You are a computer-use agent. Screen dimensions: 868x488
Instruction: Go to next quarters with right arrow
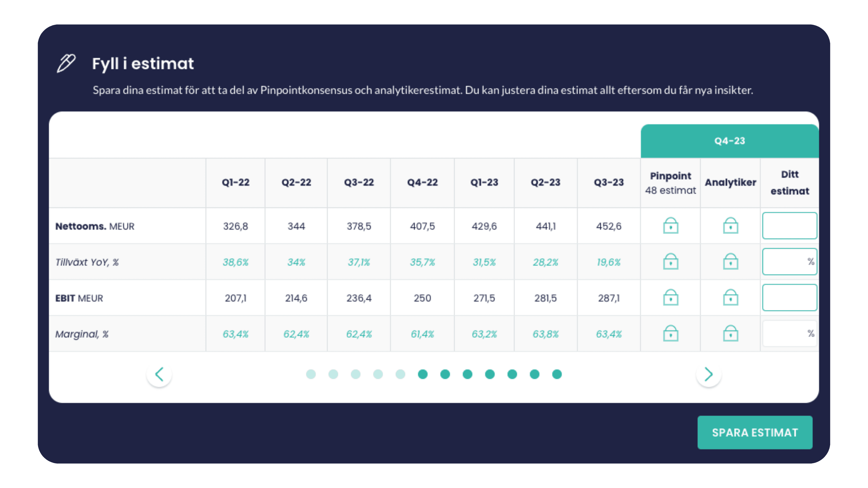pos(709,374)
